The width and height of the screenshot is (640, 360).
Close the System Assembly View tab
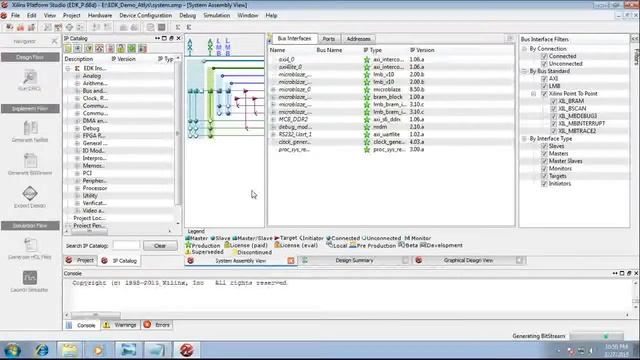coord(291,260)
